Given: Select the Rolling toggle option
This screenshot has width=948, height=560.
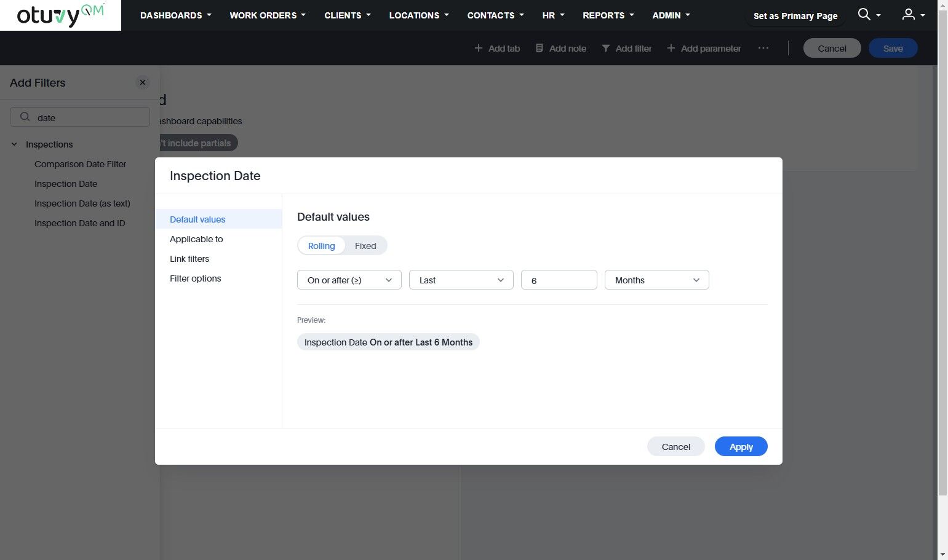Looking at the screenshot, I should pos(321,246).
